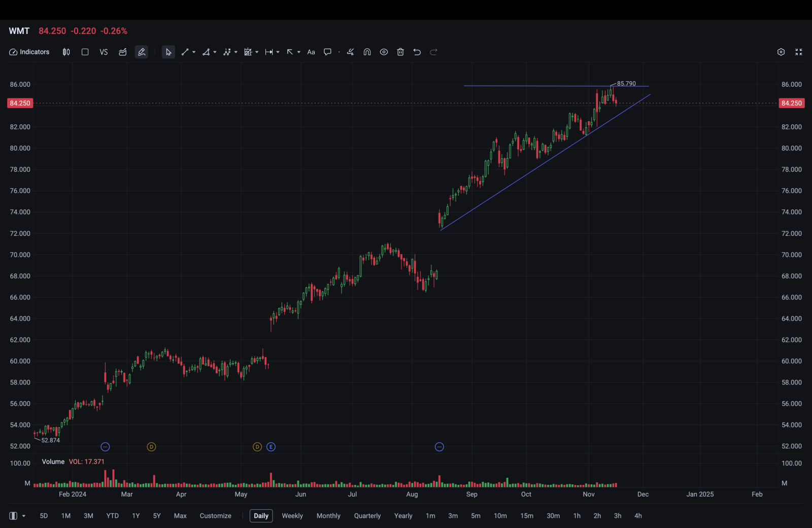
Task: Click the chart overlay trend icon
Action: [123, 52]
